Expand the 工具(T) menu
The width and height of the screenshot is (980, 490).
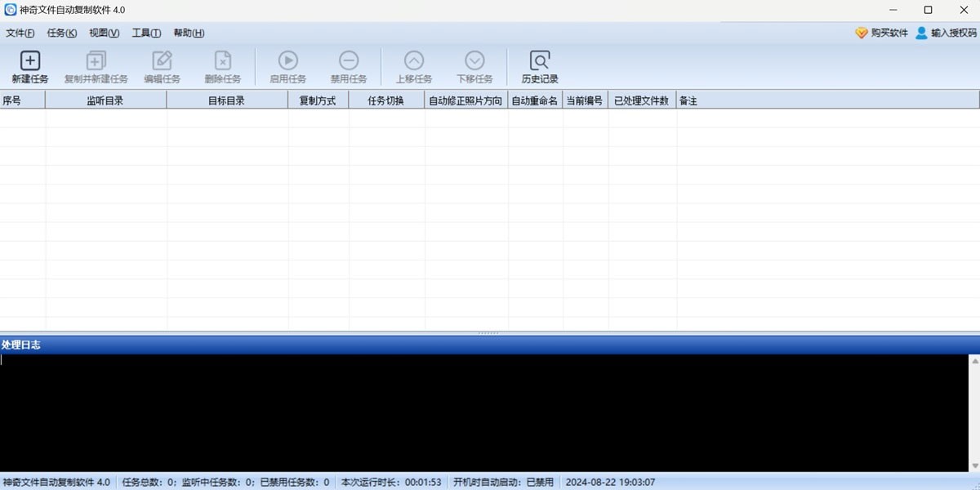(x=147, y=33)
